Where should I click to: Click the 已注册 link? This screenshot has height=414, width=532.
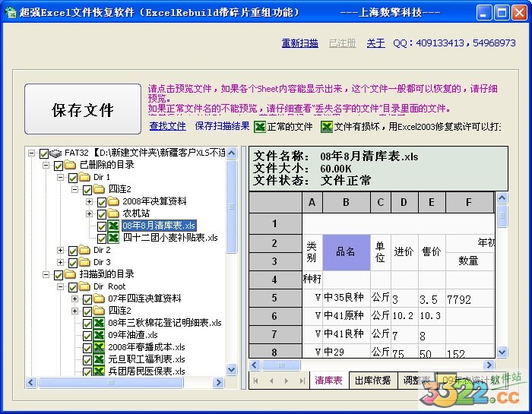click(343, 43)
